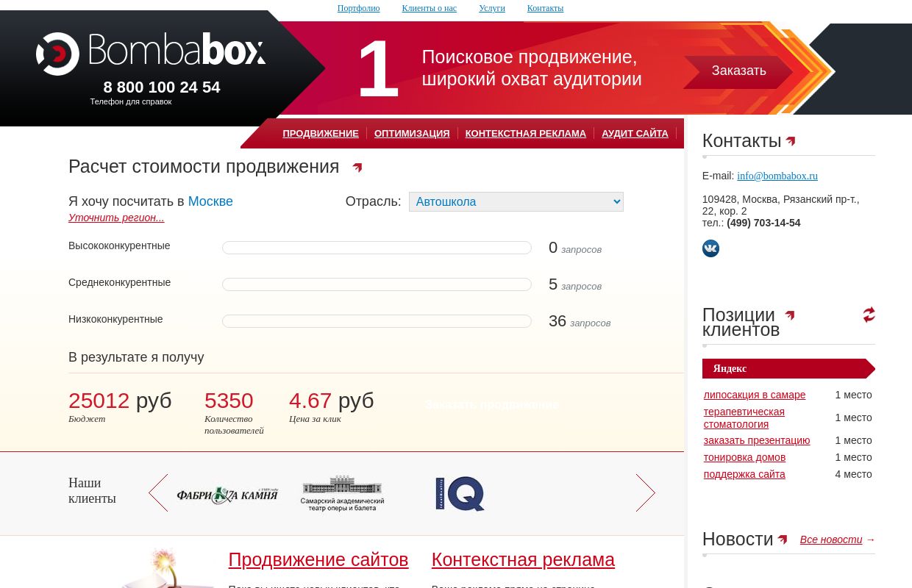
Task: Click the red arrow icon beside Контакты heading
Action: 791,140
